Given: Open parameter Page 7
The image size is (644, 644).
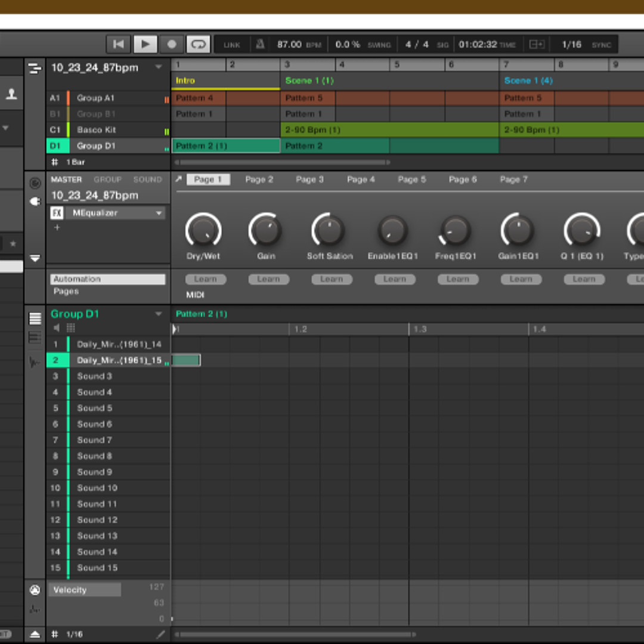Looking at the screenshot, I should coord(513,179).
